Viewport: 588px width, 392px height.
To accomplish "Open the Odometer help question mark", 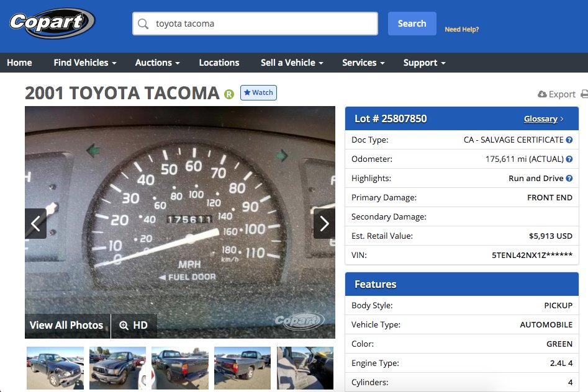I will pos(569,159).
